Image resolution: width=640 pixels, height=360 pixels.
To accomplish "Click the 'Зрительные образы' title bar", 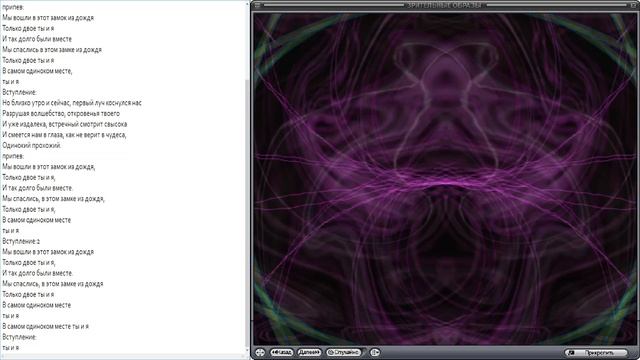I will [x=444, y=5].
